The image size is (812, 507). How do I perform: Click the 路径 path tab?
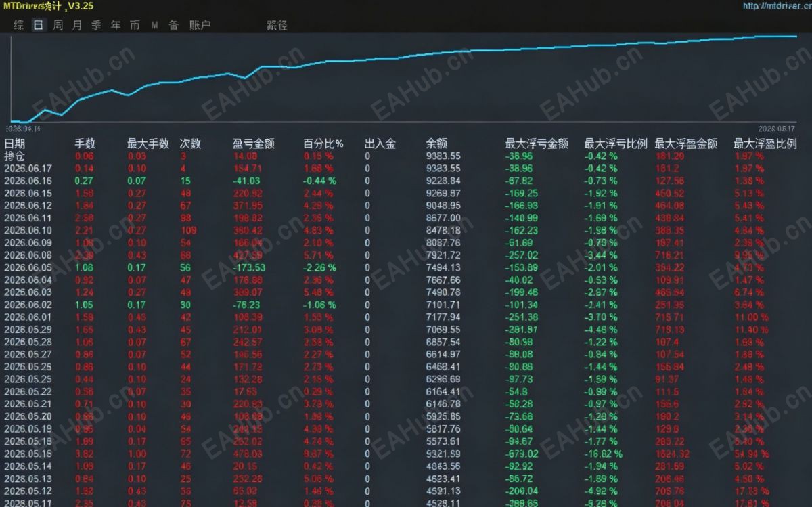click(277, 25)
